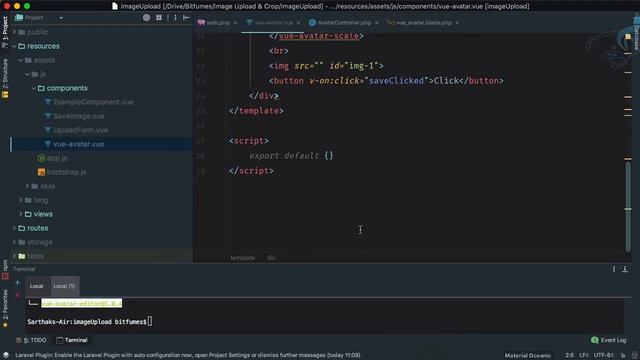640x360 pixels.
Task: Close terminal session with red X icon
Action: pos(18,295)
